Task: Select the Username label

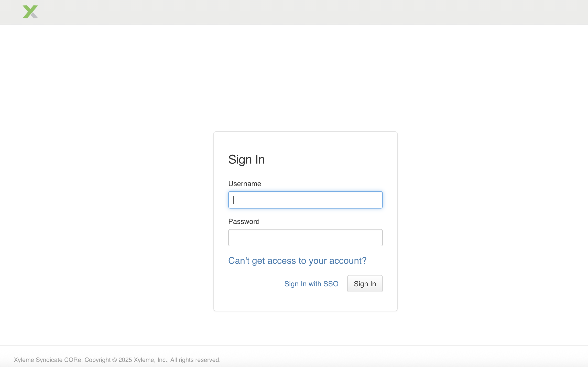Action: pyautogui.click(x=244, y=184)
